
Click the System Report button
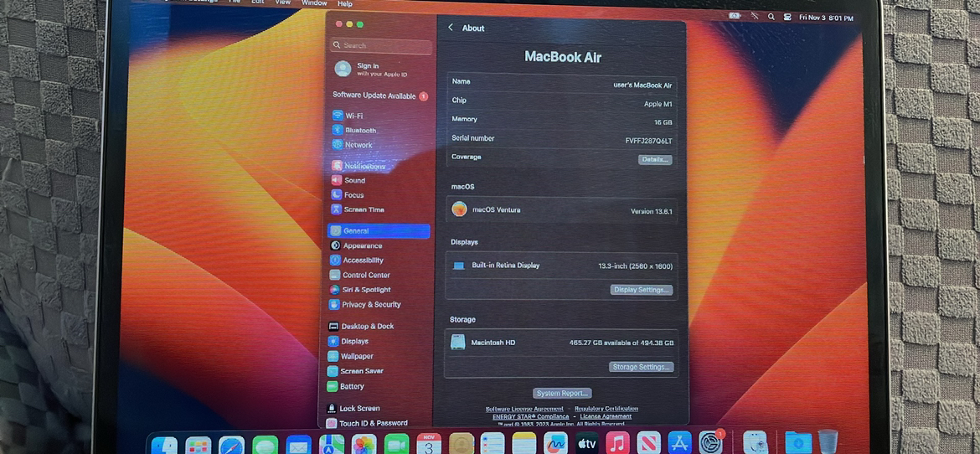(563, 394)
